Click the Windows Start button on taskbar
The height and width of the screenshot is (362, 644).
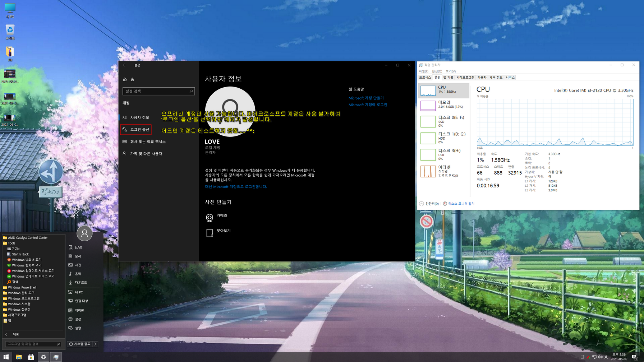point(6,357)
